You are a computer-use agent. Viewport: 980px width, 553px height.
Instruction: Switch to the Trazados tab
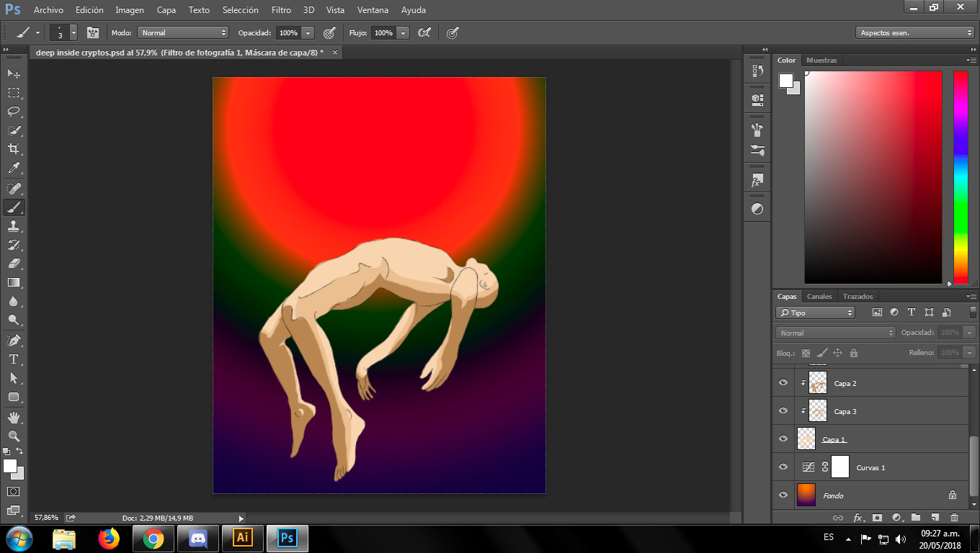[858, 296]
